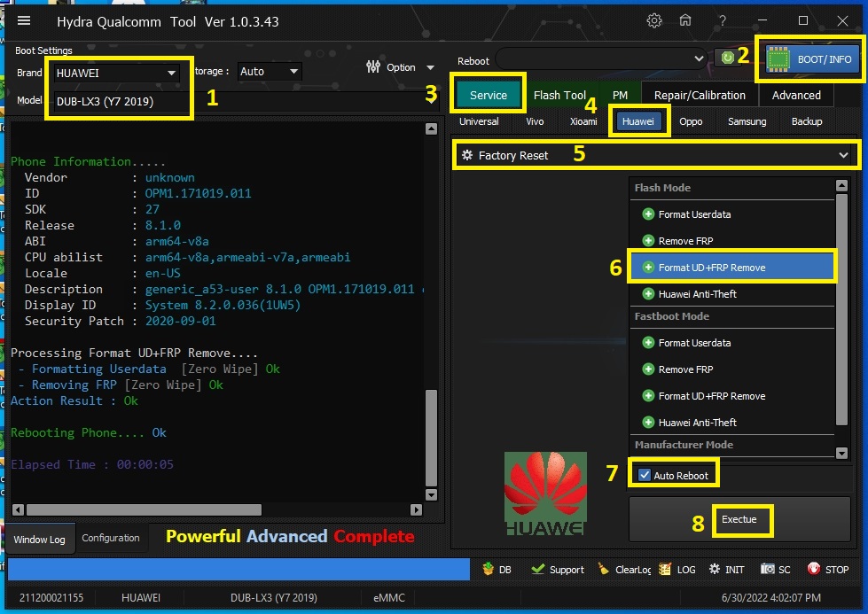Collapse the Factory Reset section chevron

point(843,155)
